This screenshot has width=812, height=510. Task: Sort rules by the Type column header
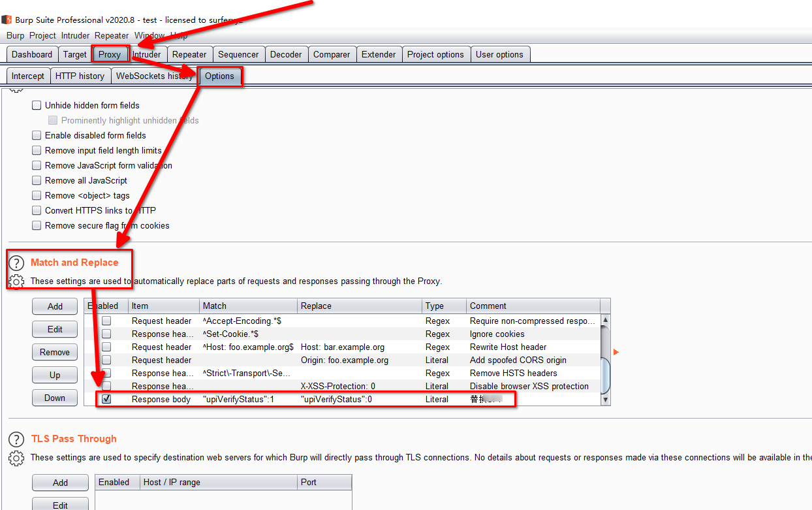coord(444,306)
